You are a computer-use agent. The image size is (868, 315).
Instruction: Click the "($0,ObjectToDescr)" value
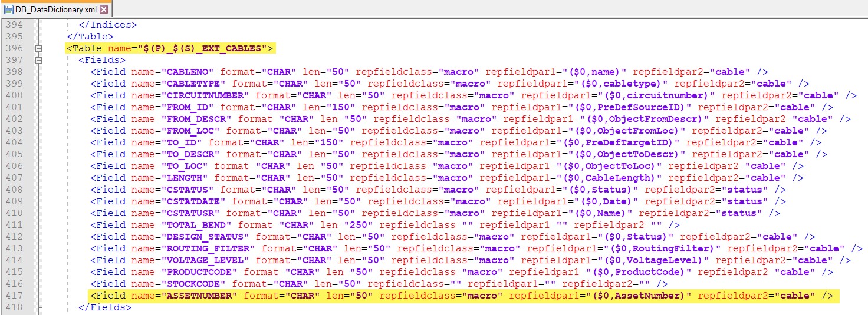624,154
